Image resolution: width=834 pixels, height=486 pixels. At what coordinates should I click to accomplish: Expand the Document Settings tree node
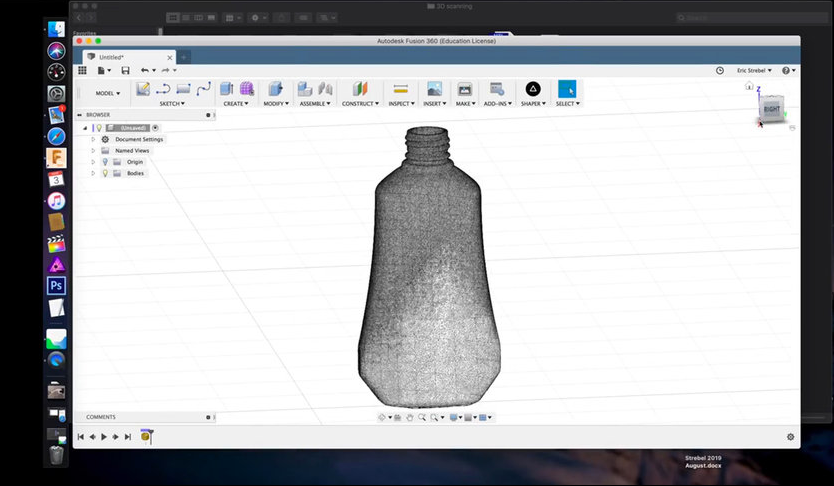click(x=93, y=139)
